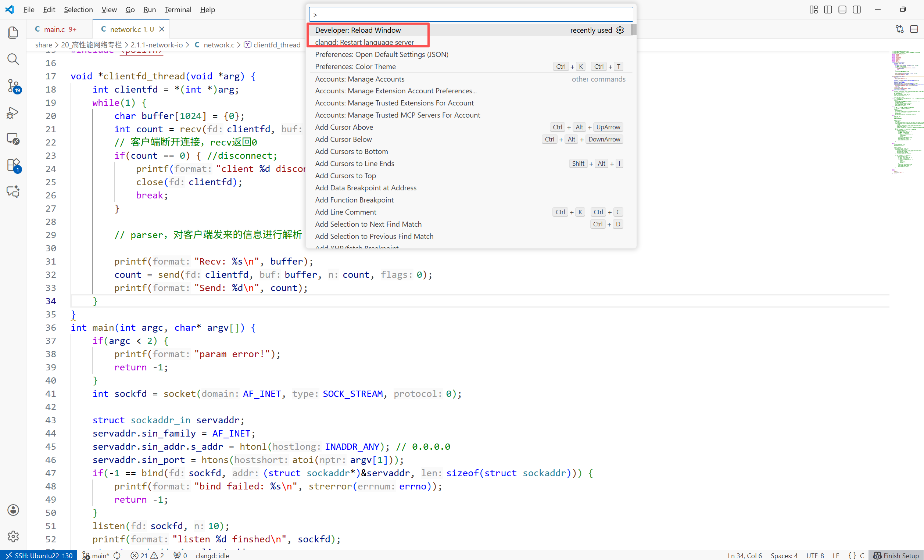Viewport: 924px width, 560px height.
Task: Run Developer: Reload Window command
Action: tap(358, 30)
